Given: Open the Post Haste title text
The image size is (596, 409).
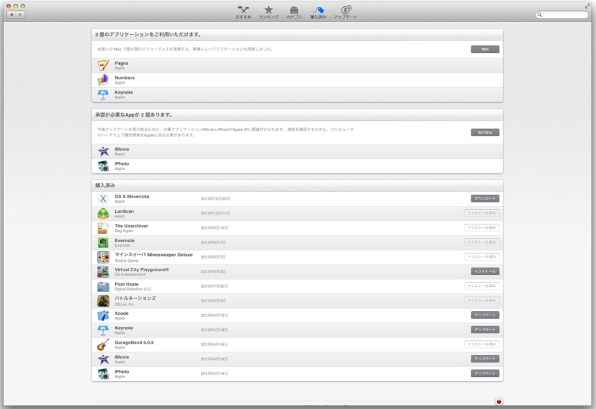Looking at the screenshot, I should (127, 284).
